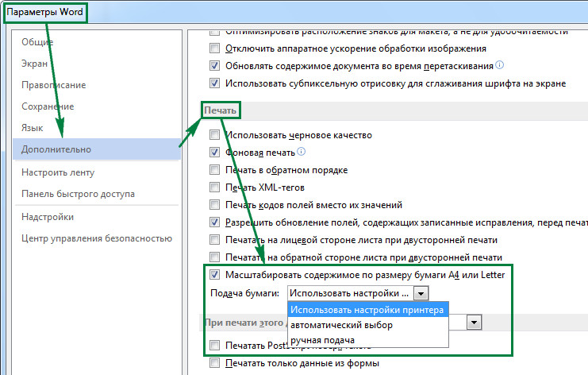Choose ручная подача option
Screen dimensions: 588x375
click(368, 340)
